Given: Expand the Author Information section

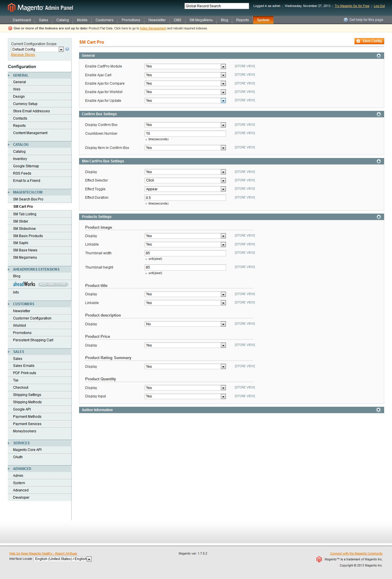Looking at the screenshot, I should 378,410.
